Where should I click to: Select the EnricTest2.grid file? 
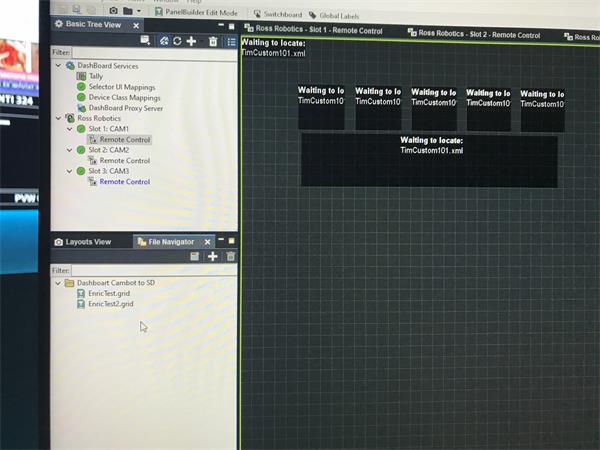pyautogui.click(x=111, y=304)
